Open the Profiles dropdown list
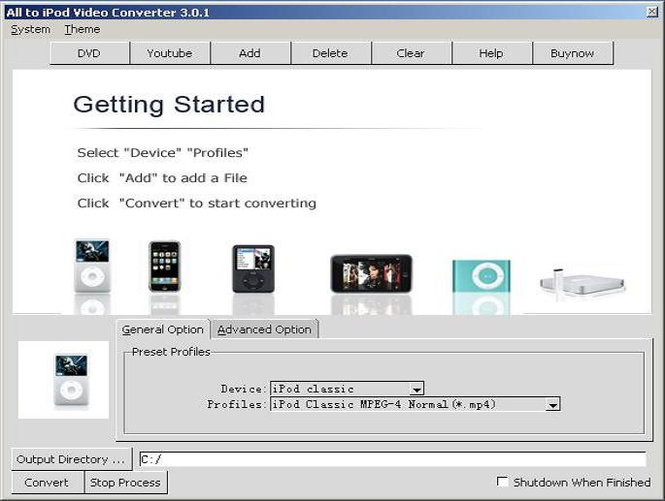The width and height of the screenshot is (665, 501). tap(552, 404)
